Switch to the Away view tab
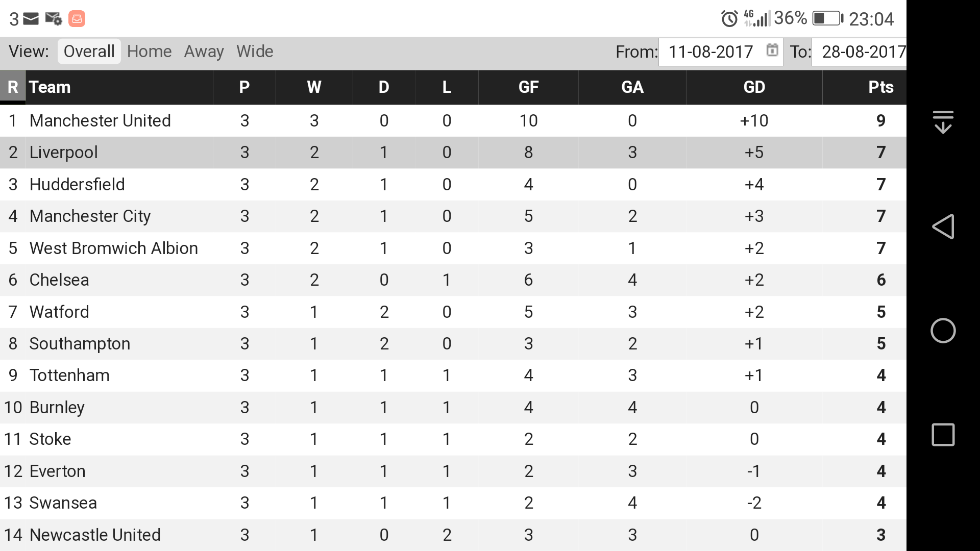Viewport: 980px width, 551px height. pyautogui.click(x=204, y=52)
